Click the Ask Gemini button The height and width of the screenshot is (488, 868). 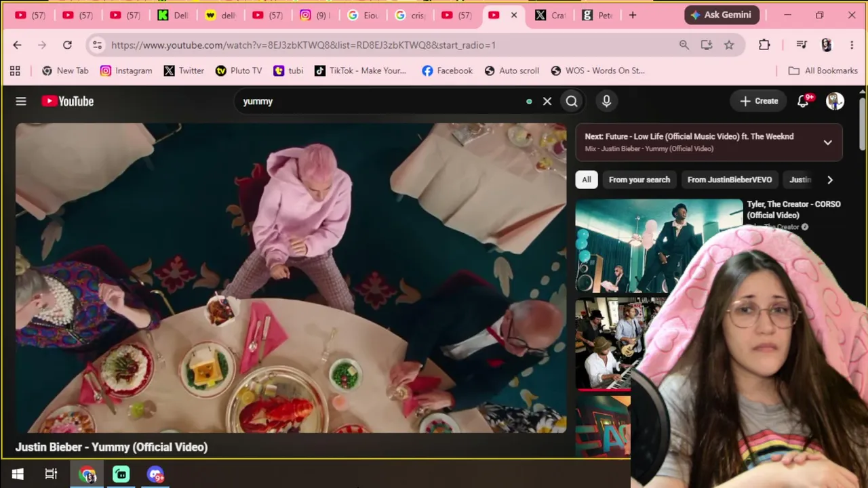coord(722,15)
